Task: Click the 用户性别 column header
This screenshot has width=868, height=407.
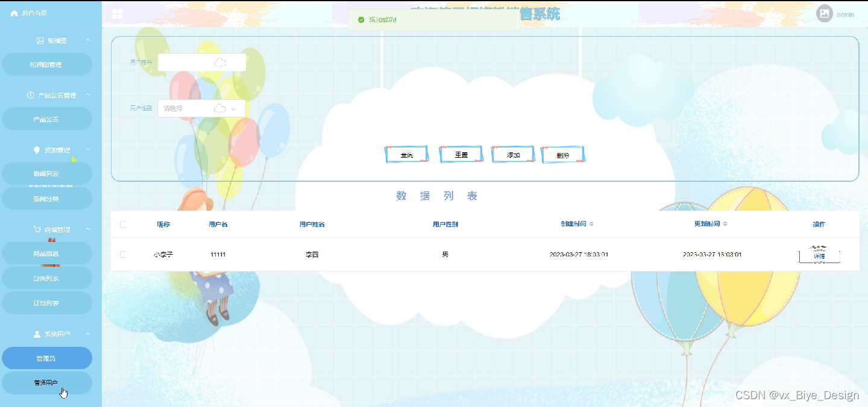Action: (445, 224)
